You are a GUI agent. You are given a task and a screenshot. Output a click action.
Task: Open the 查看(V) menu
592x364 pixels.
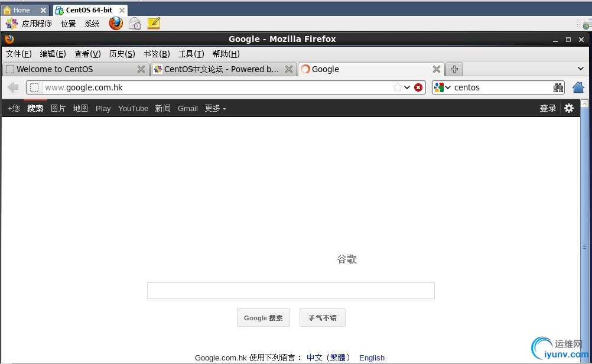pyautogui.click(x=87, y=54)
